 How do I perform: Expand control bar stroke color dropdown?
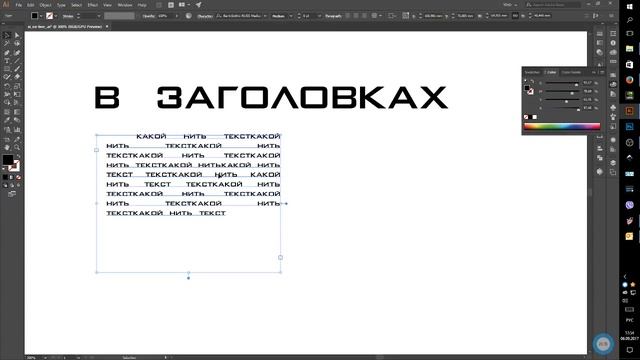click(56, 16)
